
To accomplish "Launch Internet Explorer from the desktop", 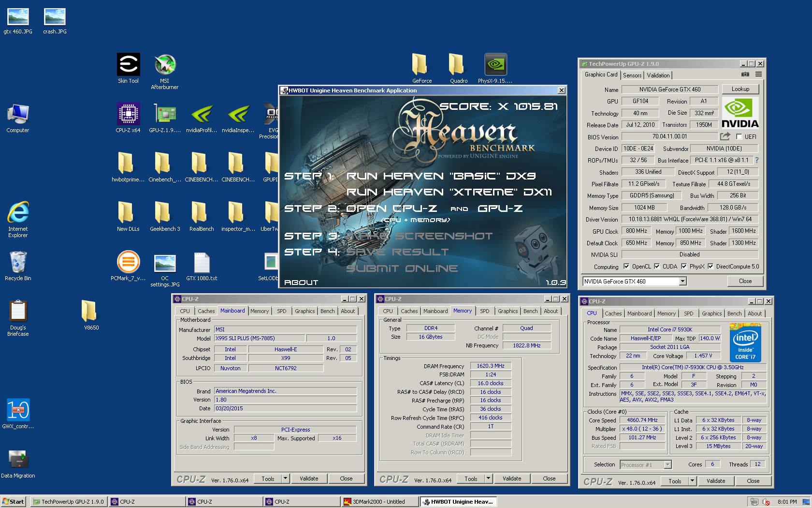I will 18,219.
